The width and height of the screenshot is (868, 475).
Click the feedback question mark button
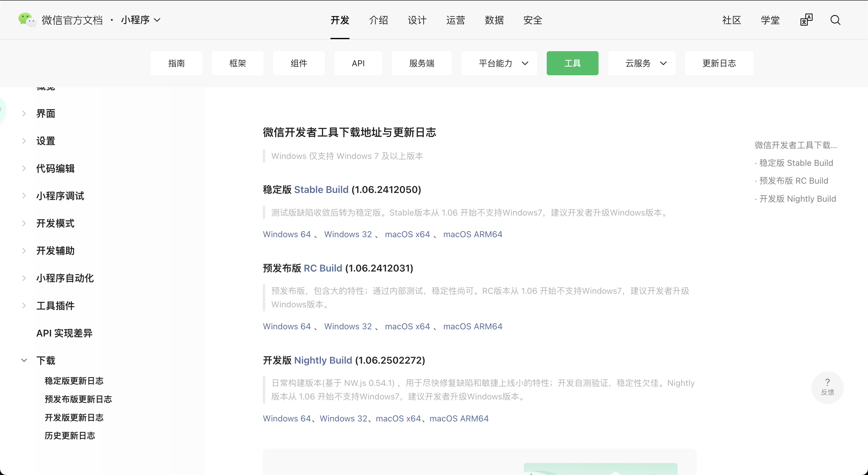pos(827,387)
